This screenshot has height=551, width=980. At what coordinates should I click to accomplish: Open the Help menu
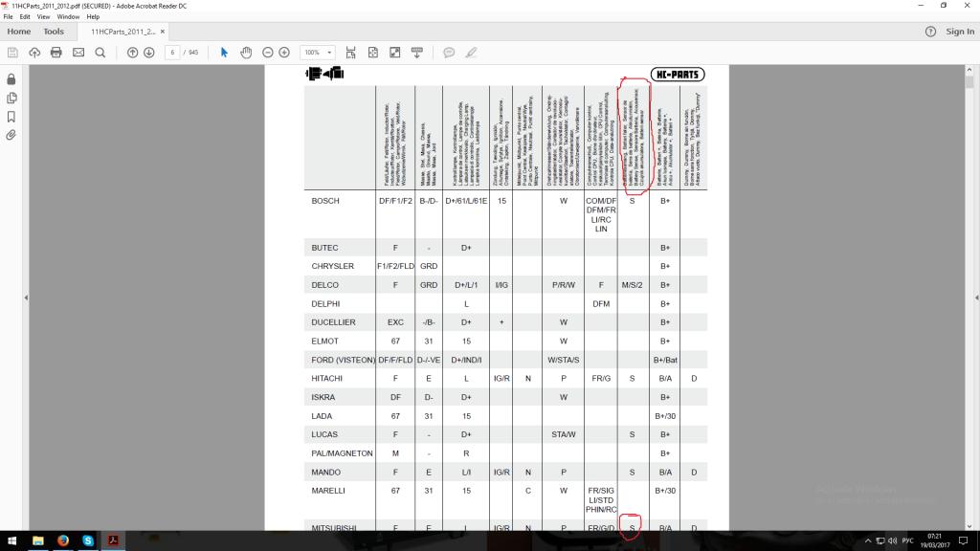[93, 17]
